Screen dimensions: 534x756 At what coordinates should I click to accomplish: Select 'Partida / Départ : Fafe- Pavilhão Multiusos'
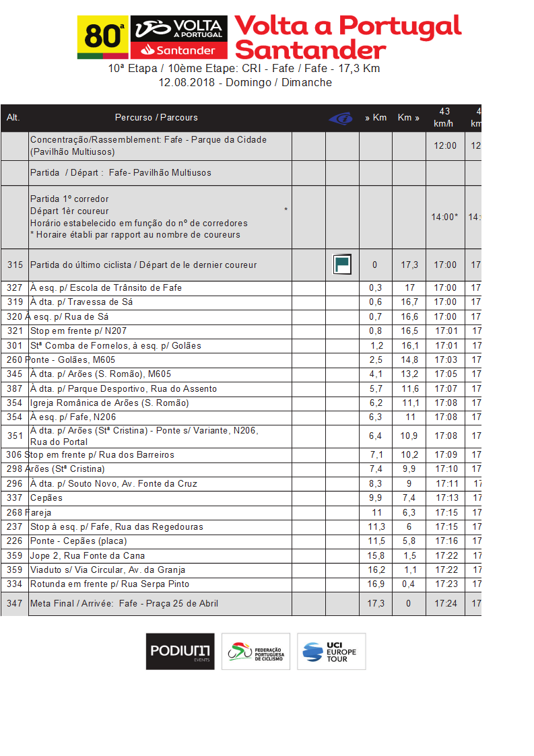click(x=121, y=172)
